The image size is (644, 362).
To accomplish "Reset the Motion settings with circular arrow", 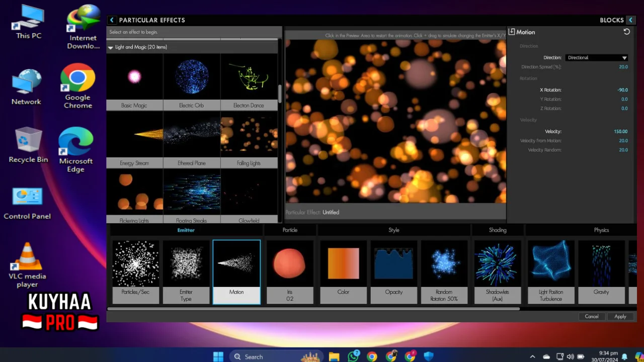I will pos(626,32).
